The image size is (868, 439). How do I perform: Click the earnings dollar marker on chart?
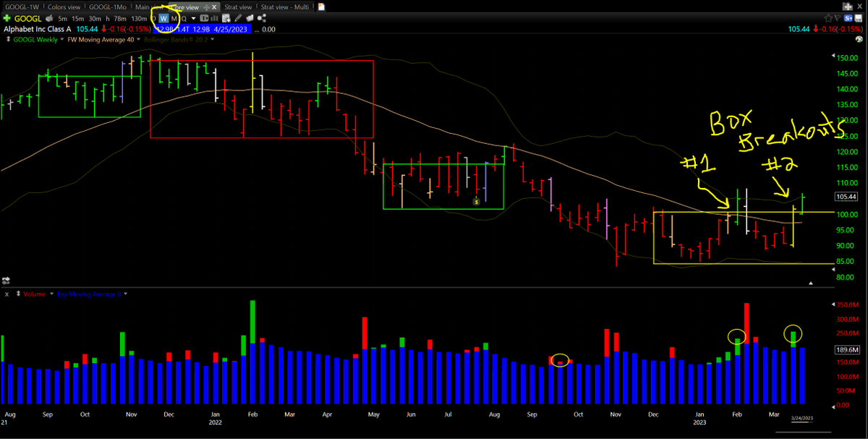(x=476, y=201)
